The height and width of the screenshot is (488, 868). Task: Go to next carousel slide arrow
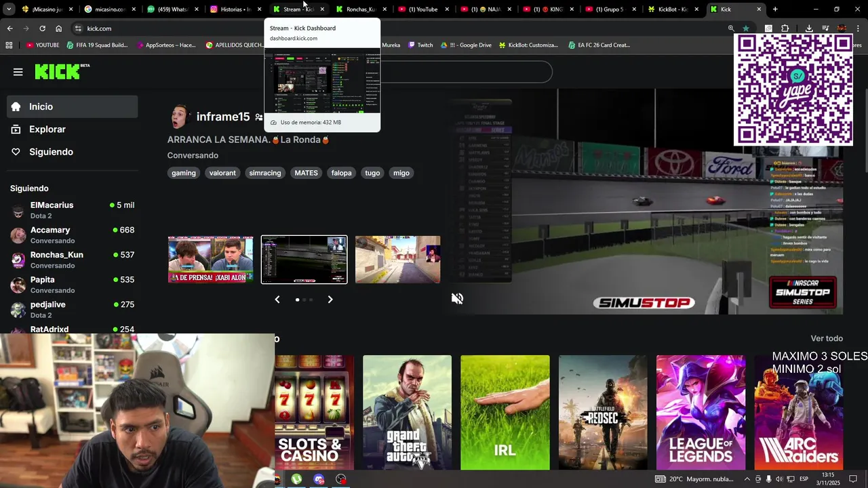(x=330, y=299)
